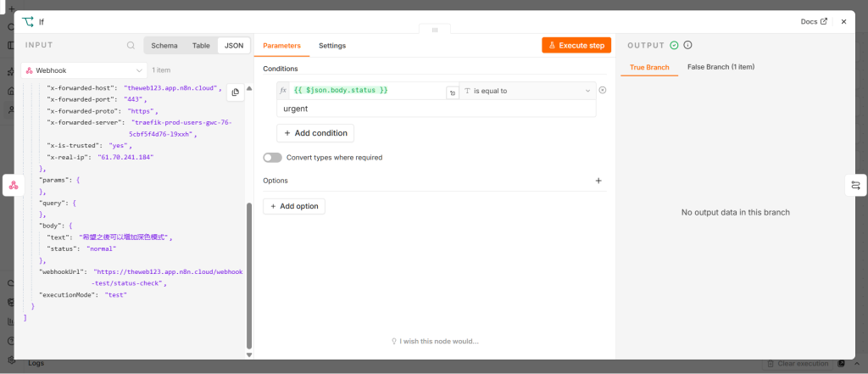
Task: Click the output info icon
Action: (687, 46)
